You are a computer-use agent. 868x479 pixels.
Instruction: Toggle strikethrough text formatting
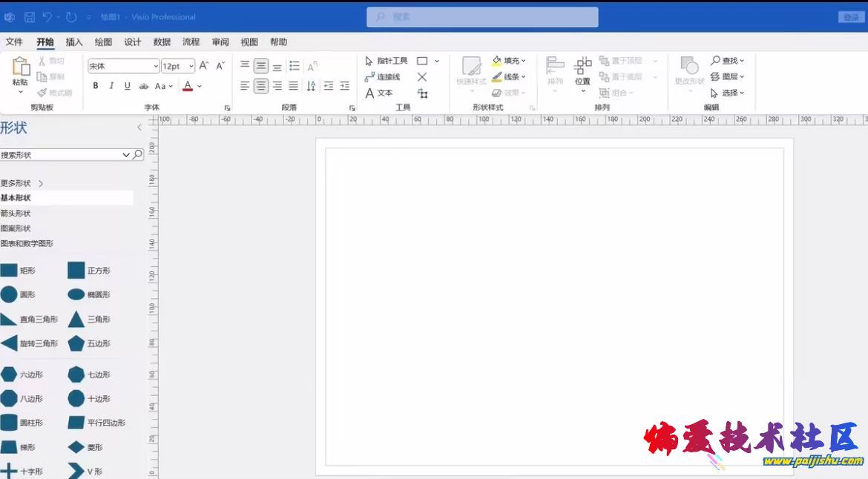(143, 86)
